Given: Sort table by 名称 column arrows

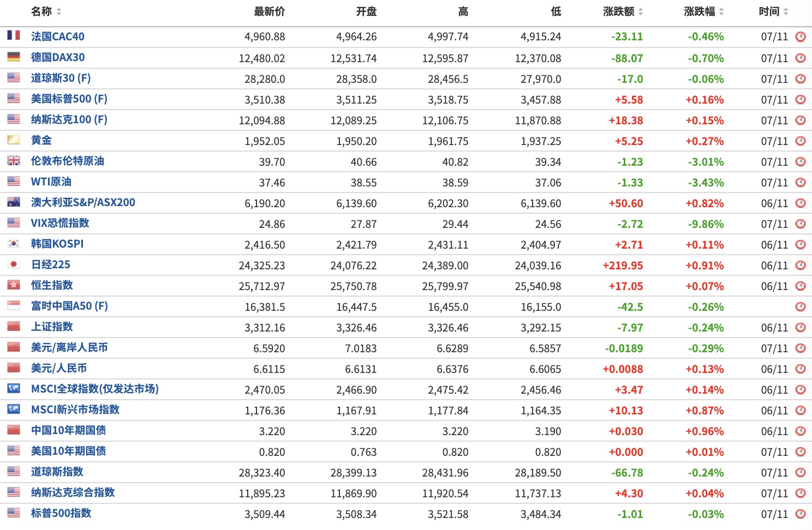Looking at the screenshot, I should pyautogui.click(x=59, y=11).
